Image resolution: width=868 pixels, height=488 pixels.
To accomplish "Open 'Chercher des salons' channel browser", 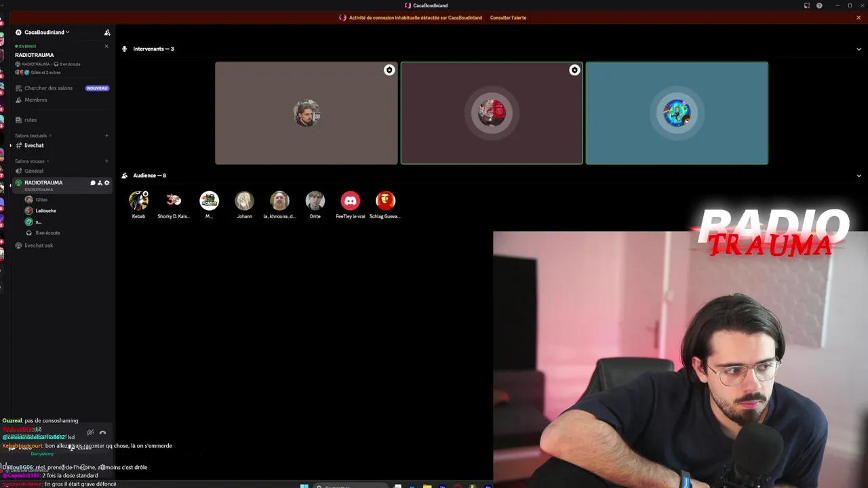I will 48,88.
